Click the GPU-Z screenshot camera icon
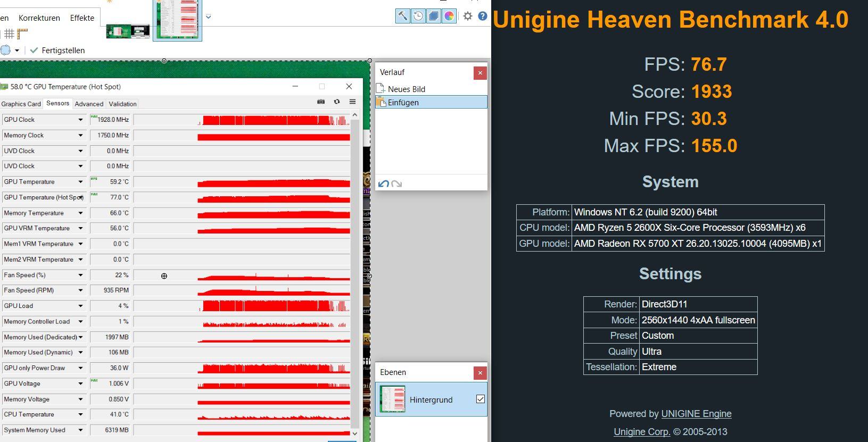 point(321,102)
